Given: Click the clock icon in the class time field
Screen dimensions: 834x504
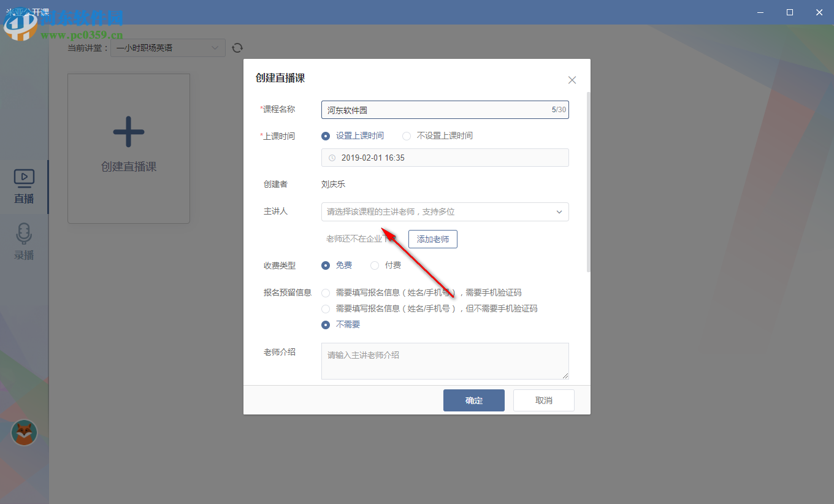Looking at the screenshot, I should point(332,158).
